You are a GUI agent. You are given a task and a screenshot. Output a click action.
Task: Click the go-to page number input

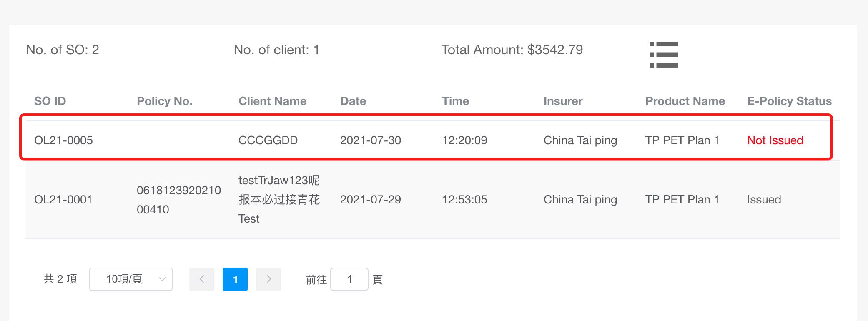(x=349, y=279)
